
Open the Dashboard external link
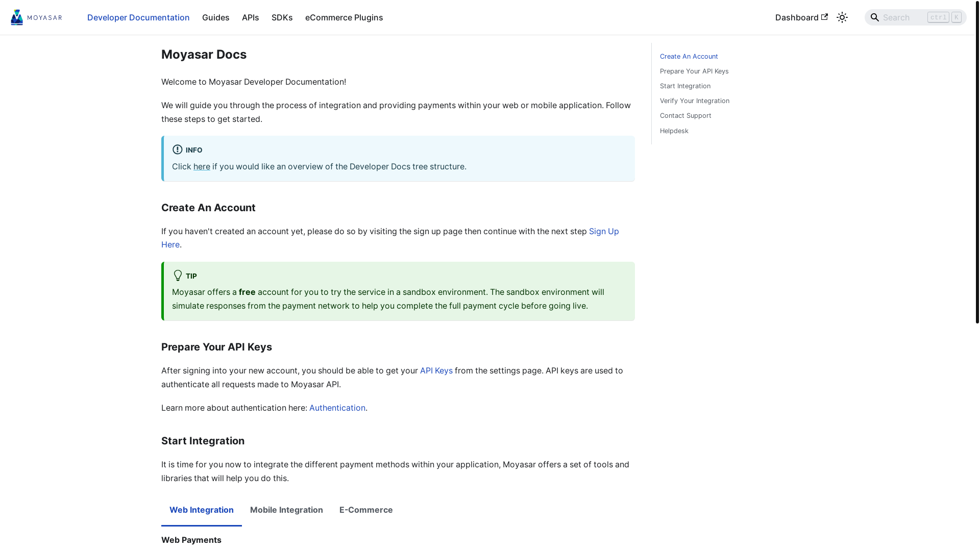tap(801, 17)
